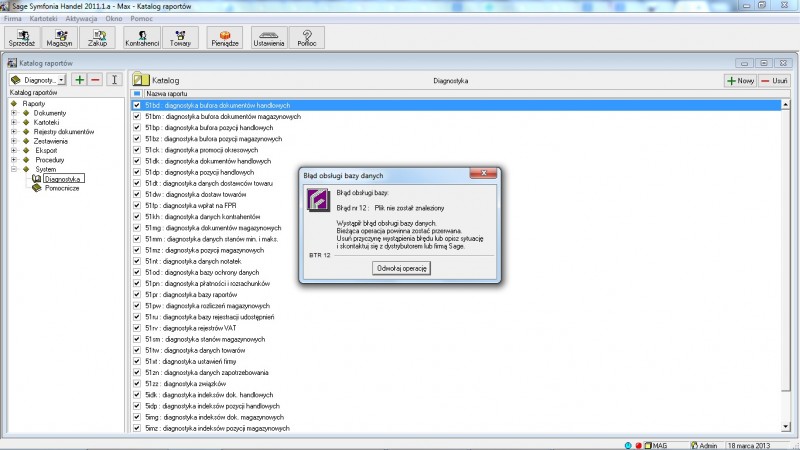
Task: Toggle checkbox for 51nt danych notatek
Action: tap(137, 261)
